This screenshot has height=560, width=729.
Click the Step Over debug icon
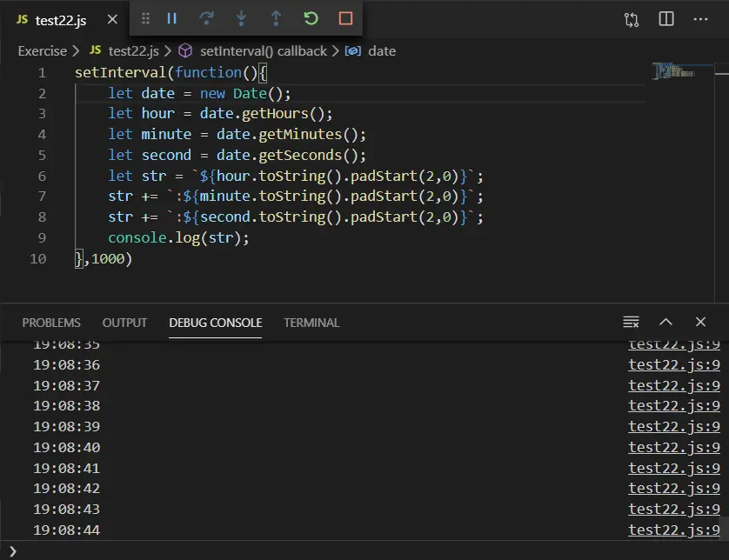(206, 18)
